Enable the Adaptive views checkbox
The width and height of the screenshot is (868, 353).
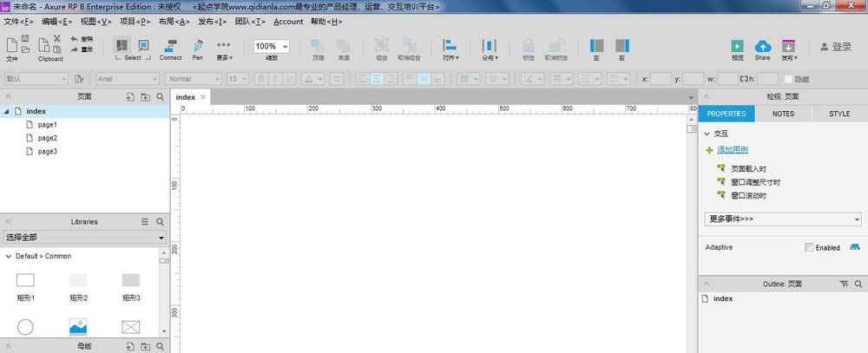click(809, 248)
